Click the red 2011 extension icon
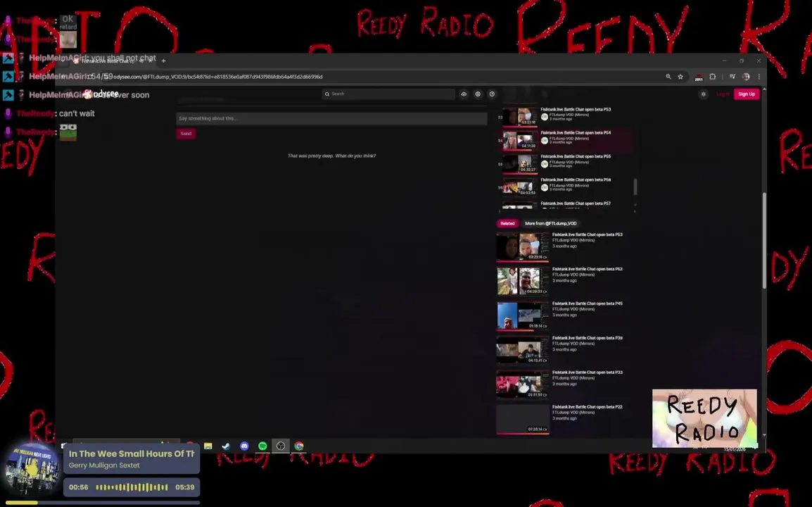The width and height of the screenshot is (812, 507). click(x=699, y=77)
